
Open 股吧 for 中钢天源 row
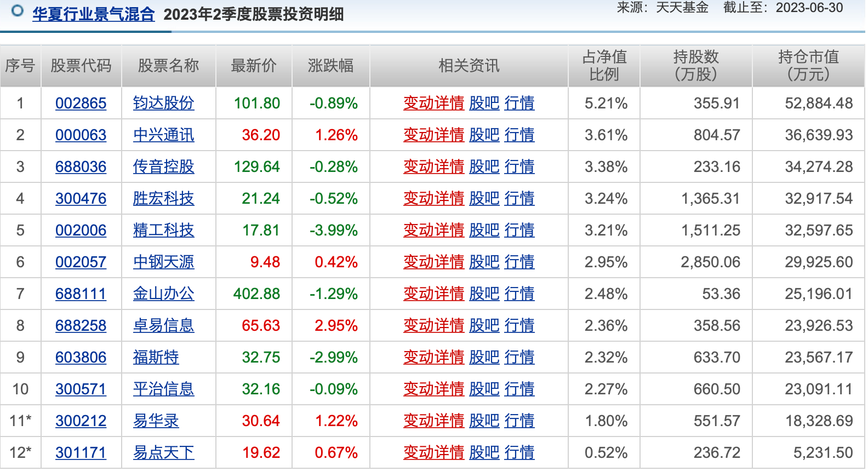(x=484, y=262)
